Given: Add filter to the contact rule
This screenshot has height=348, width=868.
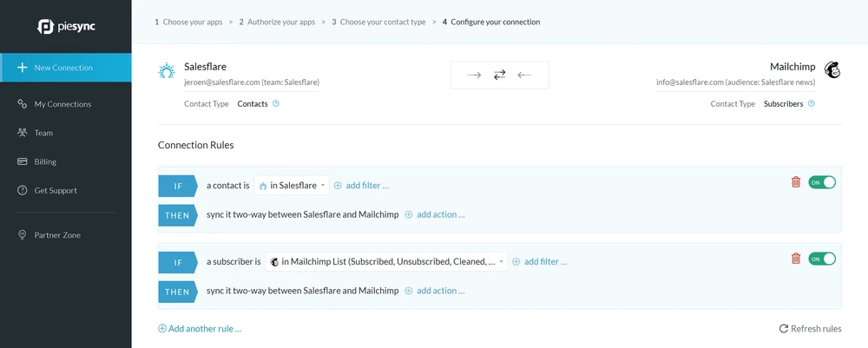Looking at the screenshot, I should [361, 186].
